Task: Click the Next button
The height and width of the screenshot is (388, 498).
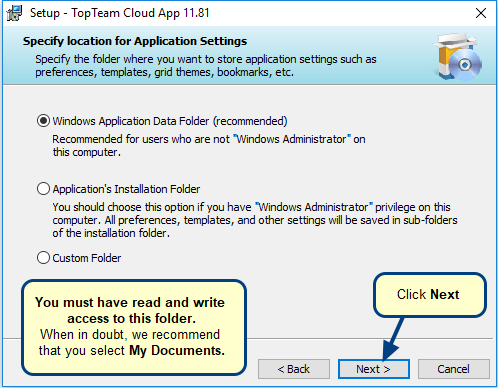Action: pyautogui.click(x=374, y=369)
